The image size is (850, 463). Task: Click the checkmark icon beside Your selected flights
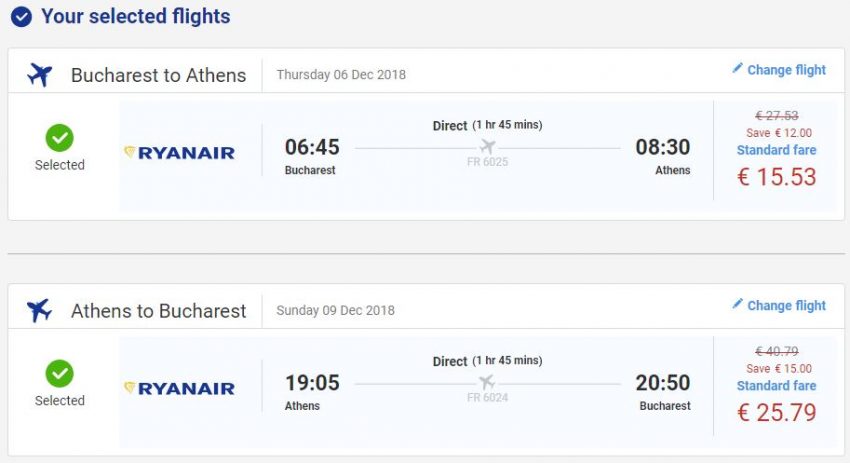21,17
